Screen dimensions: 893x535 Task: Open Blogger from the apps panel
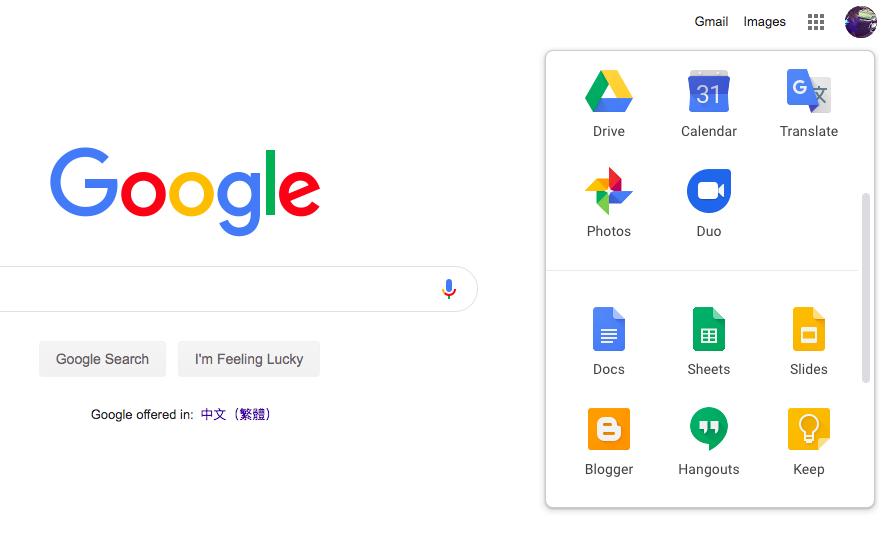pos(608,429)
